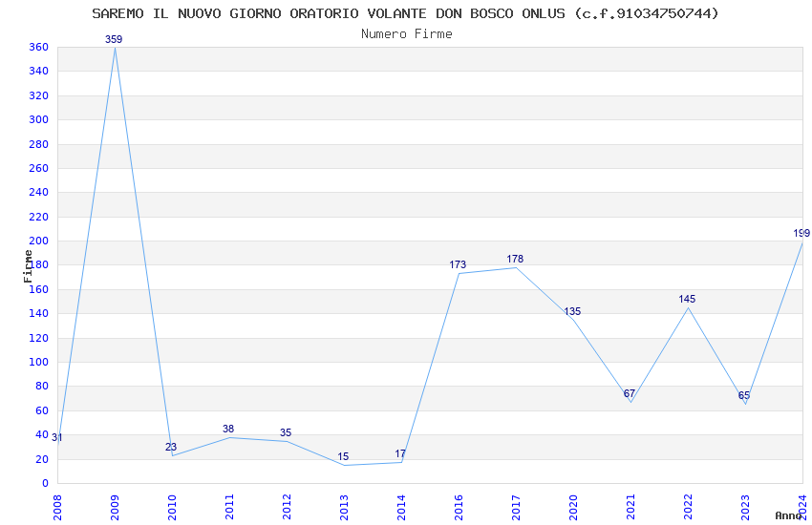Click the data label 65
The width and height of the screenshot is (812, 525).
[744, 396]
